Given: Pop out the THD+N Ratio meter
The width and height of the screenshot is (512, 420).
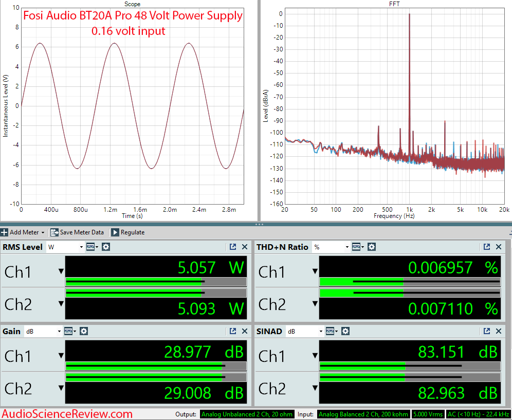Looking at the screenshot, I should click(x=487, y=247).
